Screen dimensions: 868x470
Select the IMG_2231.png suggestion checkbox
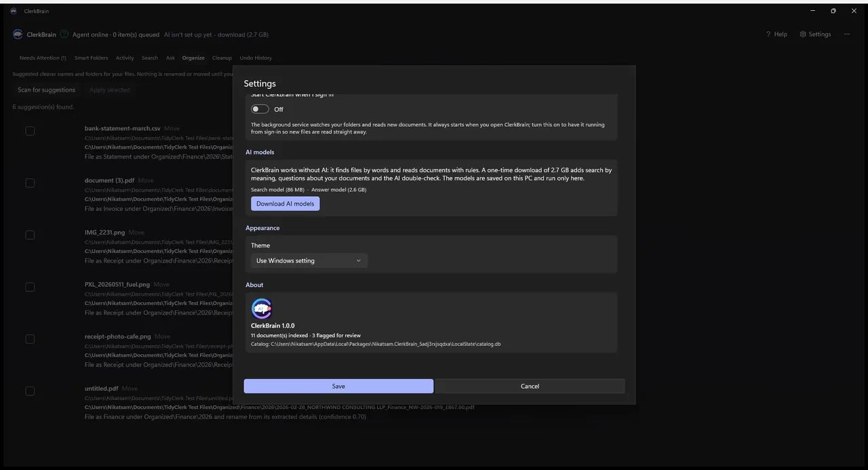tap(30, 235)
